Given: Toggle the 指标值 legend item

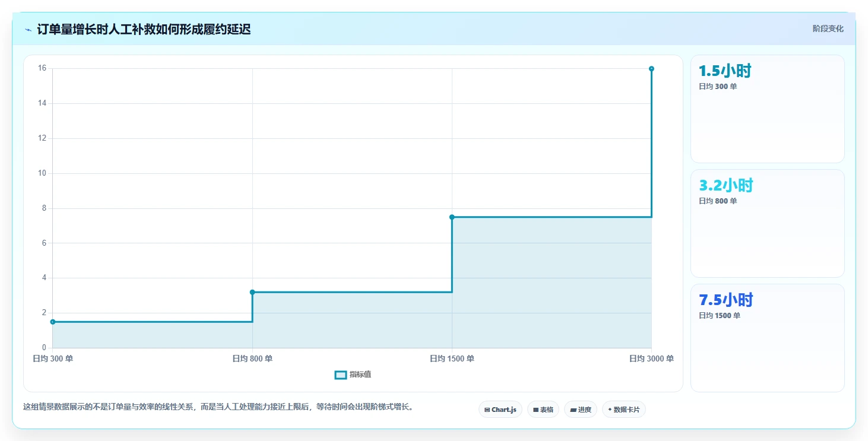Looking at the screenshot, I should (x=353, y=375).
